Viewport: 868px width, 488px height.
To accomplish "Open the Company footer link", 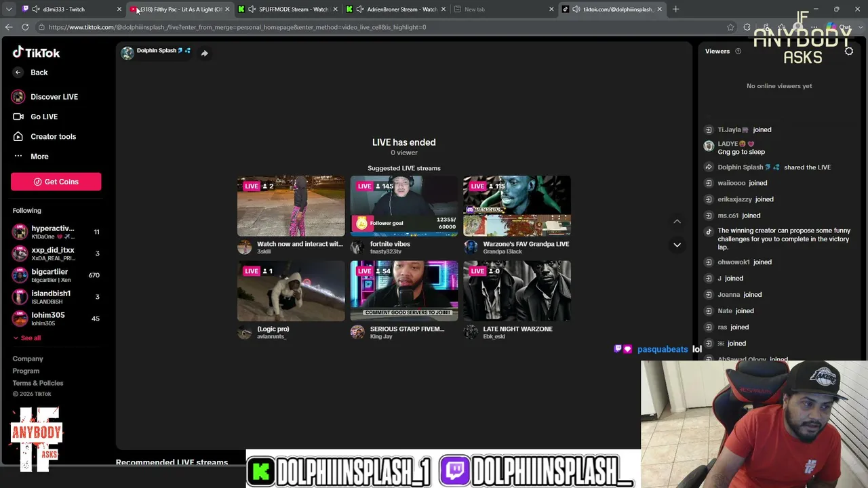I will point(28,359).
